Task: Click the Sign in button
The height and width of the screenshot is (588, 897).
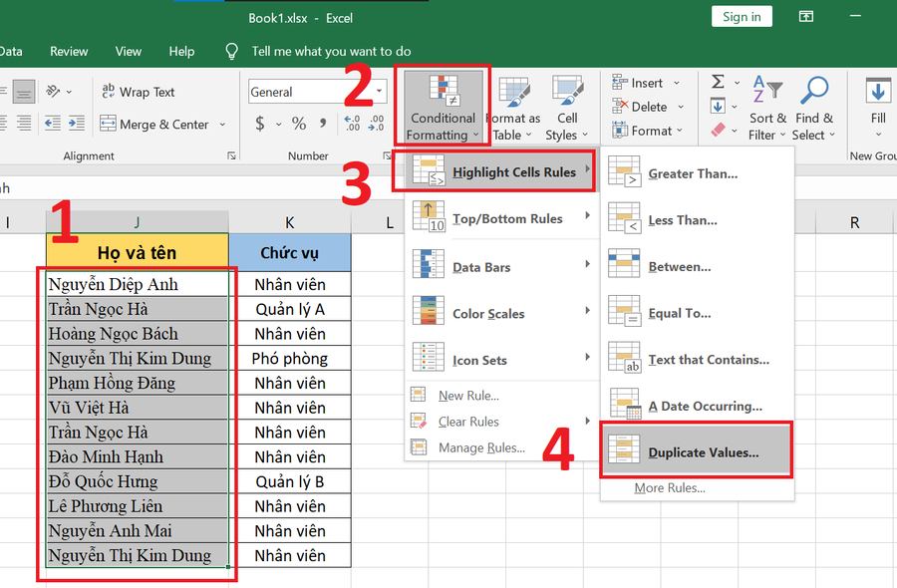Action: click(742, 17)
